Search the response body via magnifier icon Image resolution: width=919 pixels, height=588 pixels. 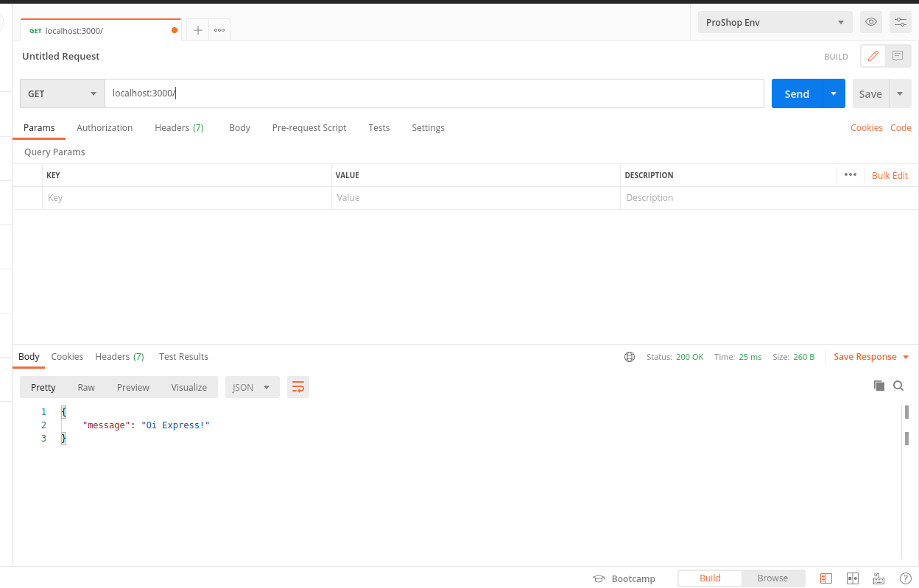898,385
